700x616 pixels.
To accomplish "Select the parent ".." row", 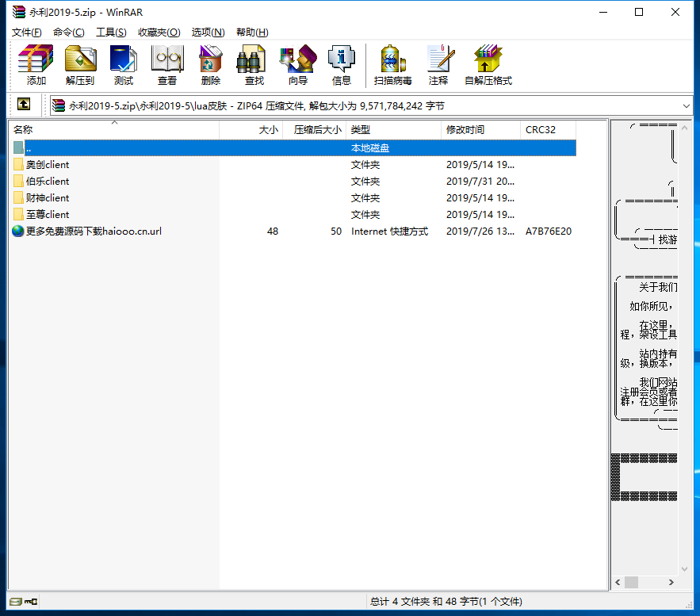I will [x=294, y=147].
